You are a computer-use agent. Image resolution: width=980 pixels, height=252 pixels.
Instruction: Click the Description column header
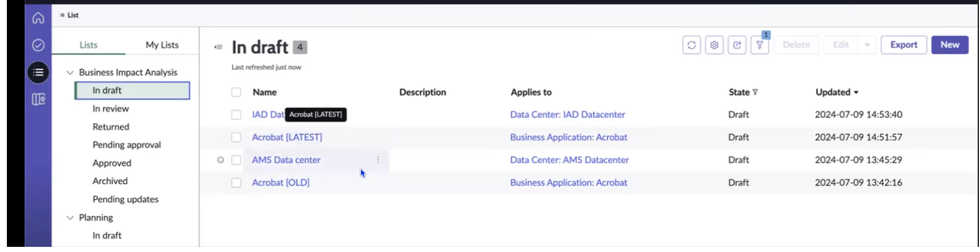pos(422,92)
